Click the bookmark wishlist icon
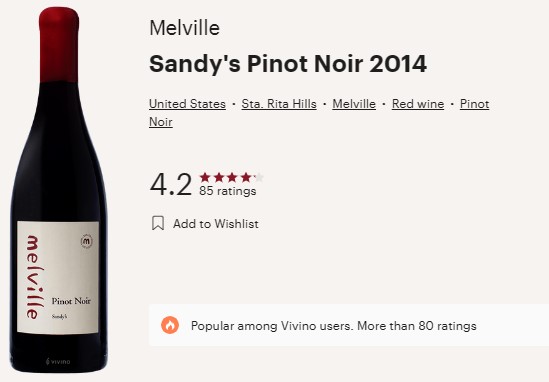Screen dimensions: 549x382 [158, 223]
